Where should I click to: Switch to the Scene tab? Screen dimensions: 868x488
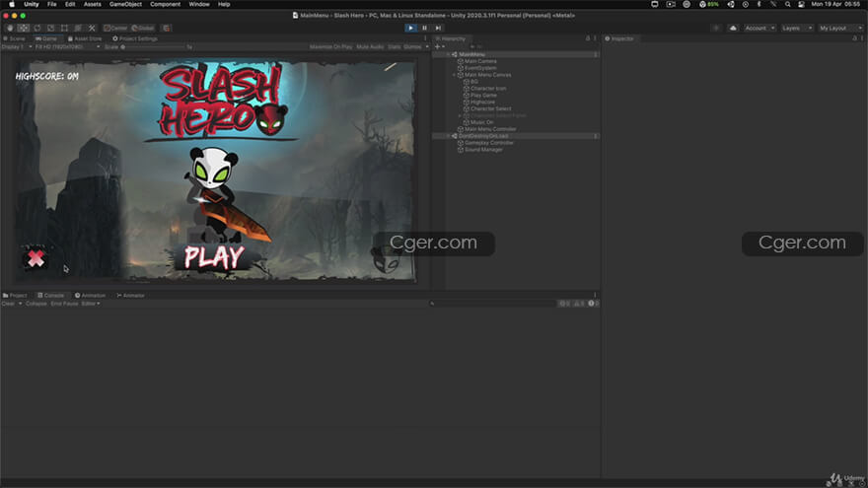(15, 38)
